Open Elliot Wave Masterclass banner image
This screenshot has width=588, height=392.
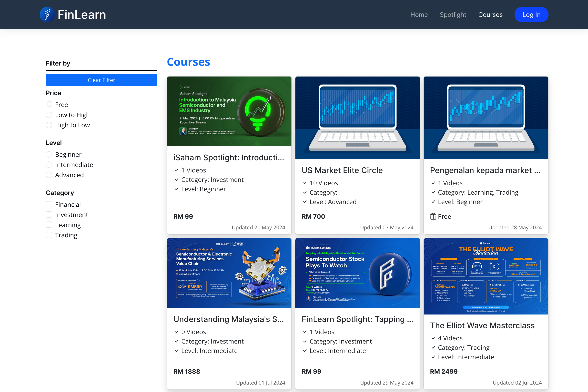(x=486, y=276)
